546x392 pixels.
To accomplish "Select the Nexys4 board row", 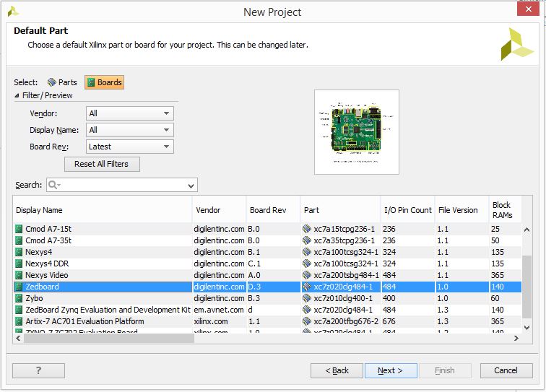I will click(x=267, y=252).
